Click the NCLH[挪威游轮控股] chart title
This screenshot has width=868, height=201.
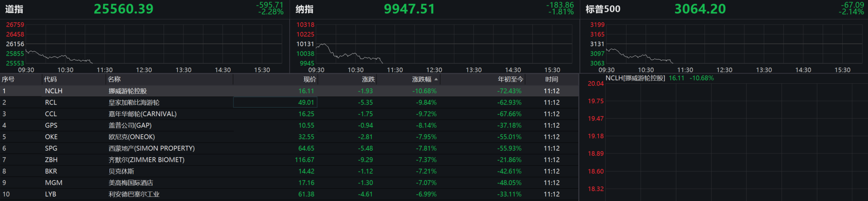tap(635, 78)
